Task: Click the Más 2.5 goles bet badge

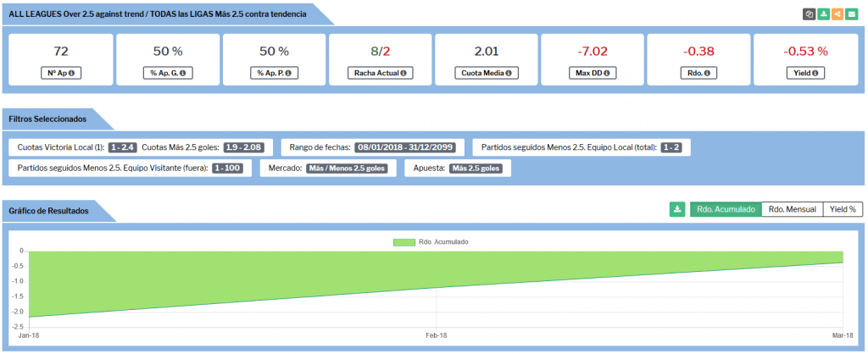Action: tap(476, 169)
